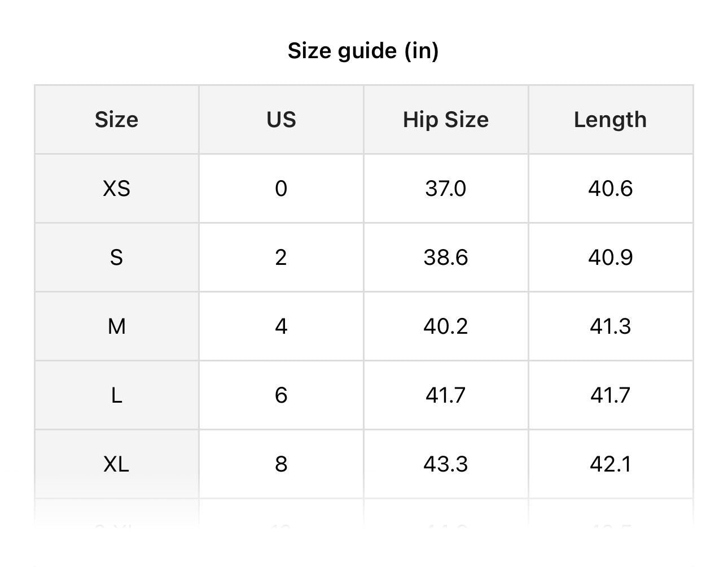728x567 pixels.
Task: Select the 38.6 hip size value
Action: pos(446,258)
